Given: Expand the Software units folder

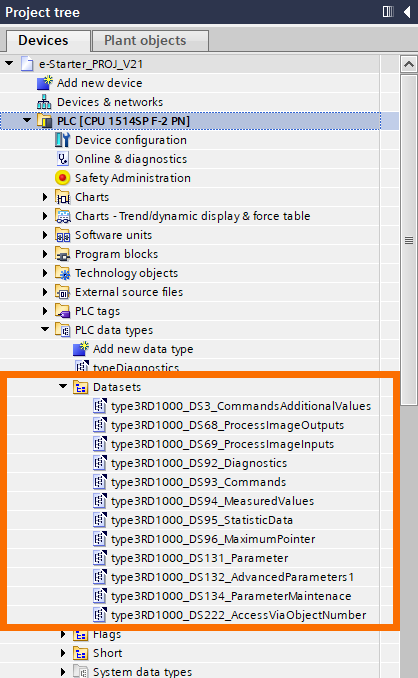Looking at the screenshot, I should [x=45, y=235].
